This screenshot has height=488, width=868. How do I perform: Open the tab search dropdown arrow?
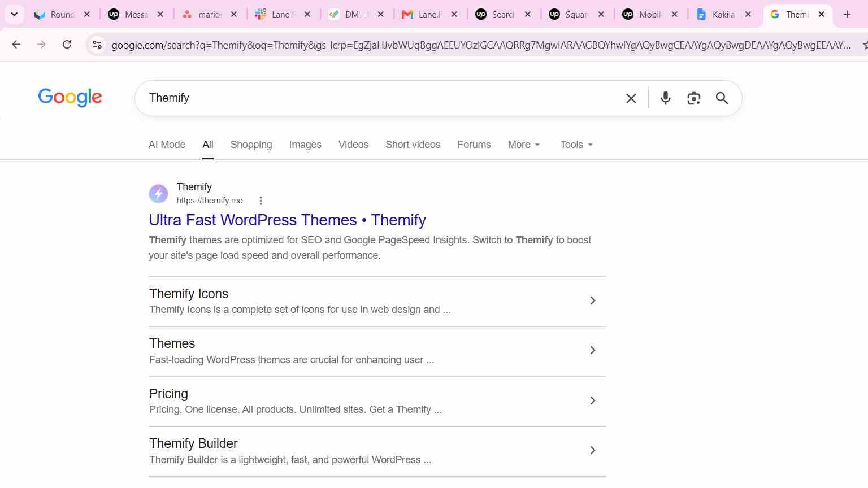[14, 14]
